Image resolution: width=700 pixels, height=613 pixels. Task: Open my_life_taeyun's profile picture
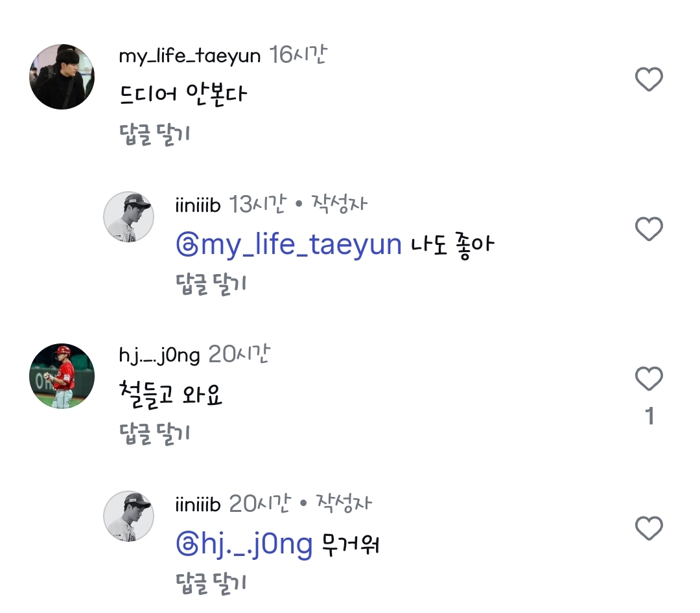point(62,76)
